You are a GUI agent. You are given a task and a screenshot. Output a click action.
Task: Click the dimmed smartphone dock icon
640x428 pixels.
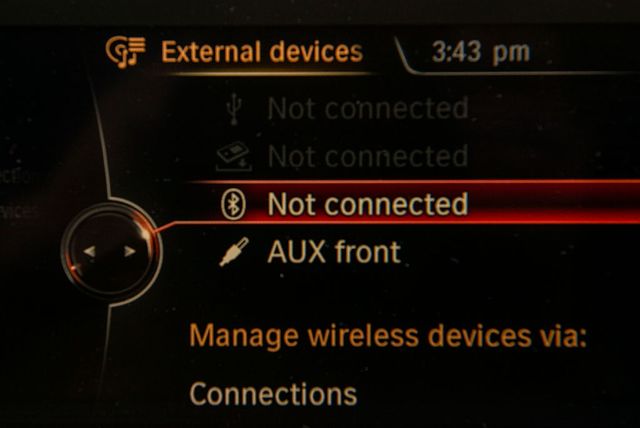(x=234, y=157)
